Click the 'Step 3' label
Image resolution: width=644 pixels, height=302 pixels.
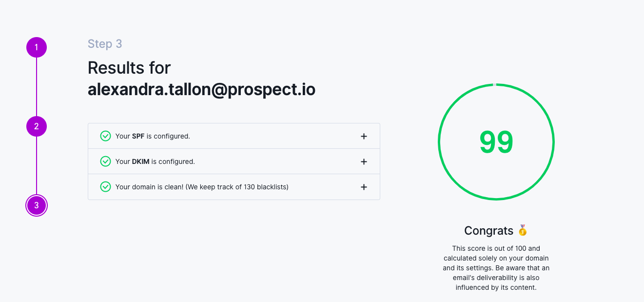pyautogui.click(x=105, y=44)
